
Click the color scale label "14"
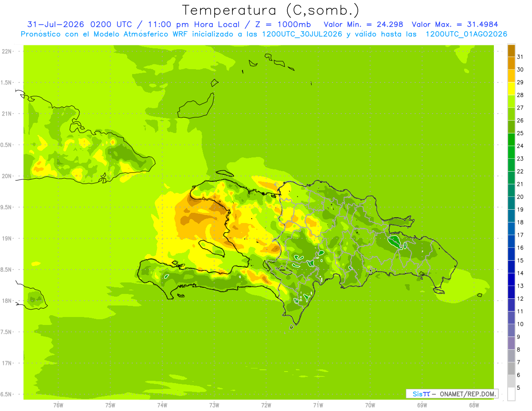tap(520, 273)
